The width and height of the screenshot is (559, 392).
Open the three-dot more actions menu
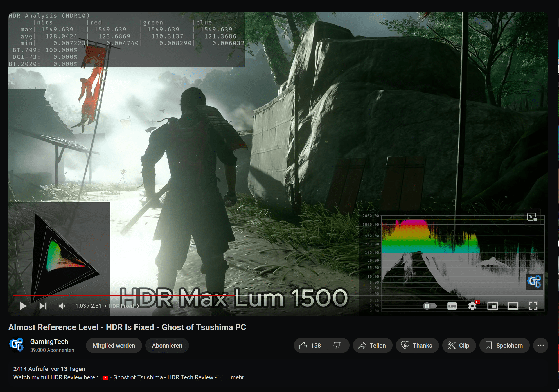[540, 345]
